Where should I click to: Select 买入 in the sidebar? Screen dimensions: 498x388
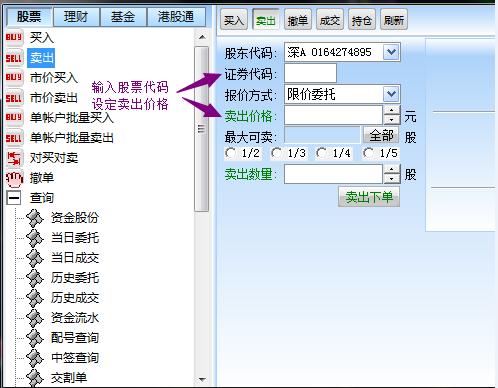42,37
